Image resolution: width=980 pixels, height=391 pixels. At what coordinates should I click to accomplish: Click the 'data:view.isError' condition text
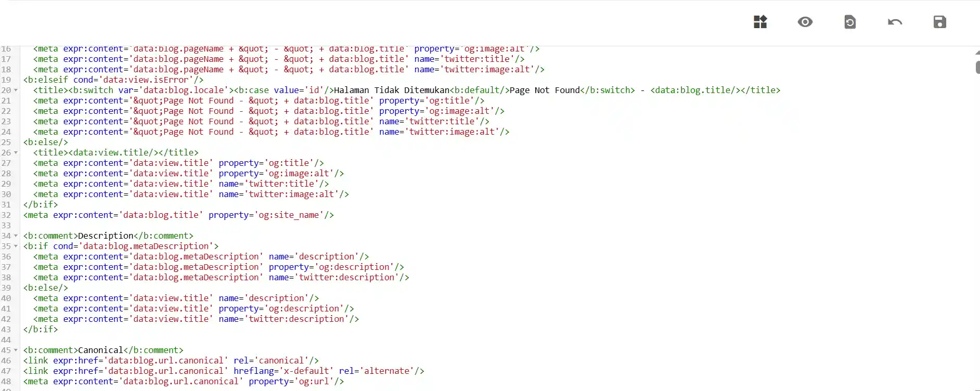tap(146, 80)
